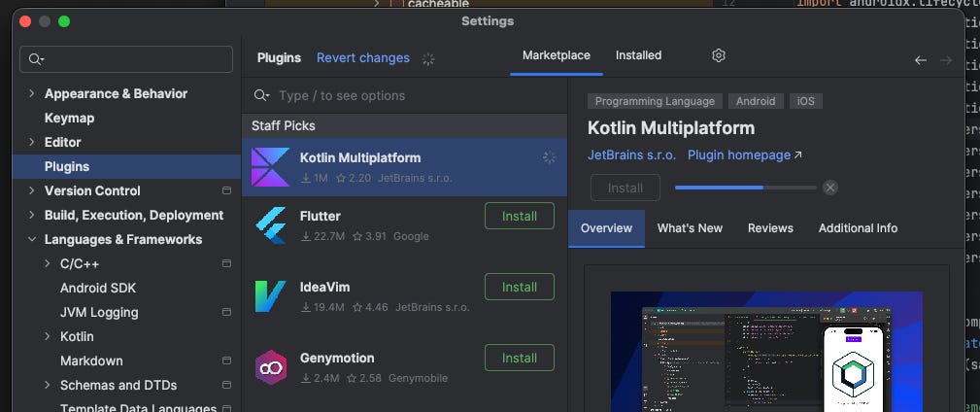Click the C/C++ project-level settings icon
The height and width of the screenshot is (412, 980).
pos(227,264)
